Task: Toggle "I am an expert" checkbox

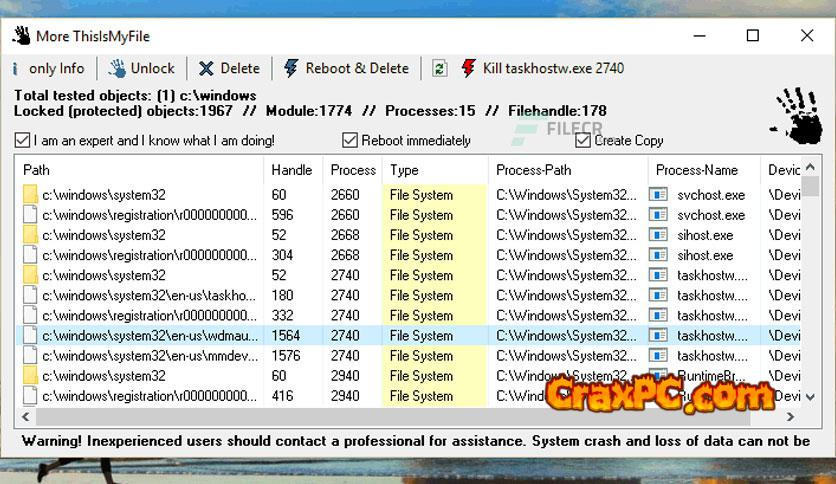Action: (22, 141)
